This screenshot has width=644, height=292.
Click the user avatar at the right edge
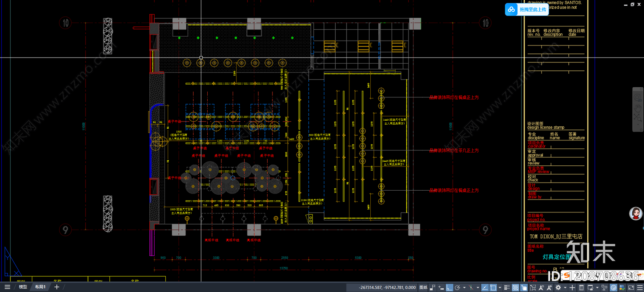636,213
